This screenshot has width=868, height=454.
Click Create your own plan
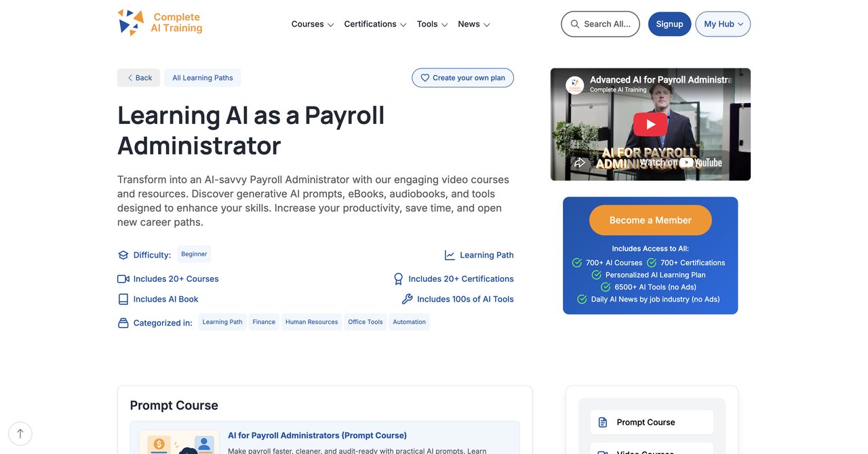point(462,78)
